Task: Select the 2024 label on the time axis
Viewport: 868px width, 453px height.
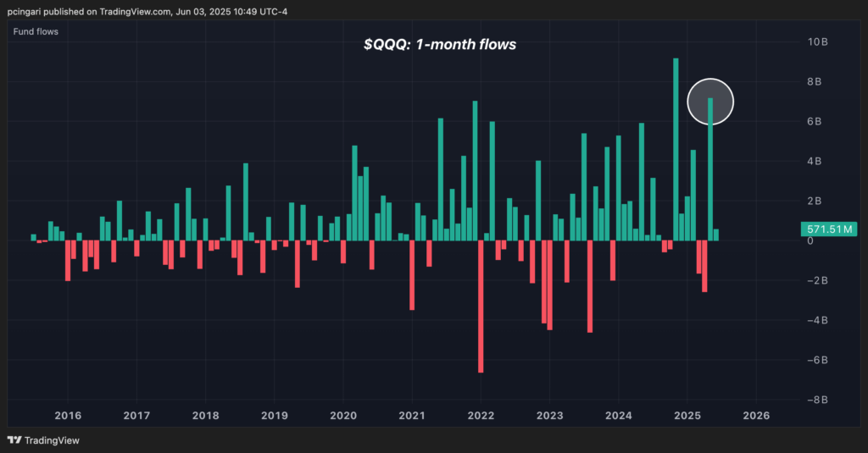Action: point(618,416)
